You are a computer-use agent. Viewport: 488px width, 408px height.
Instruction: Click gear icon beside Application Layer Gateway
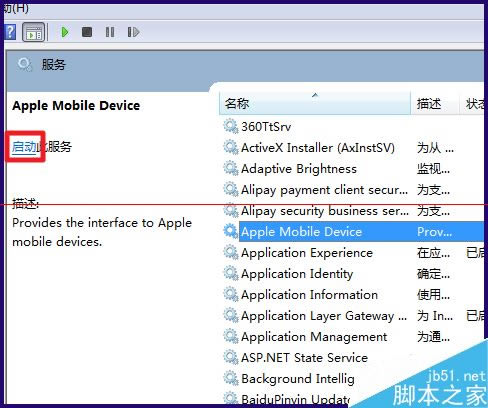click(x=231, y=315)
